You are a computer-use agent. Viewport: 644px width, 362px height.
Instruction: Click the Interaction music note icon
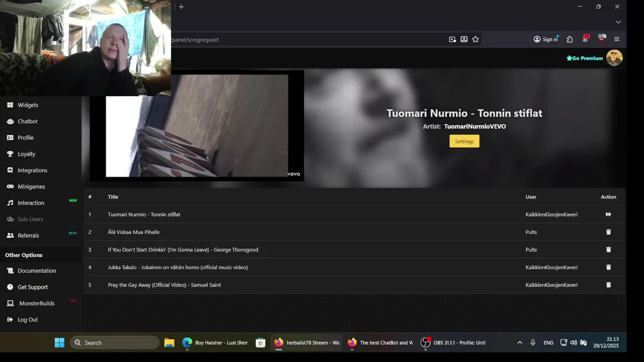coord(10,203)
